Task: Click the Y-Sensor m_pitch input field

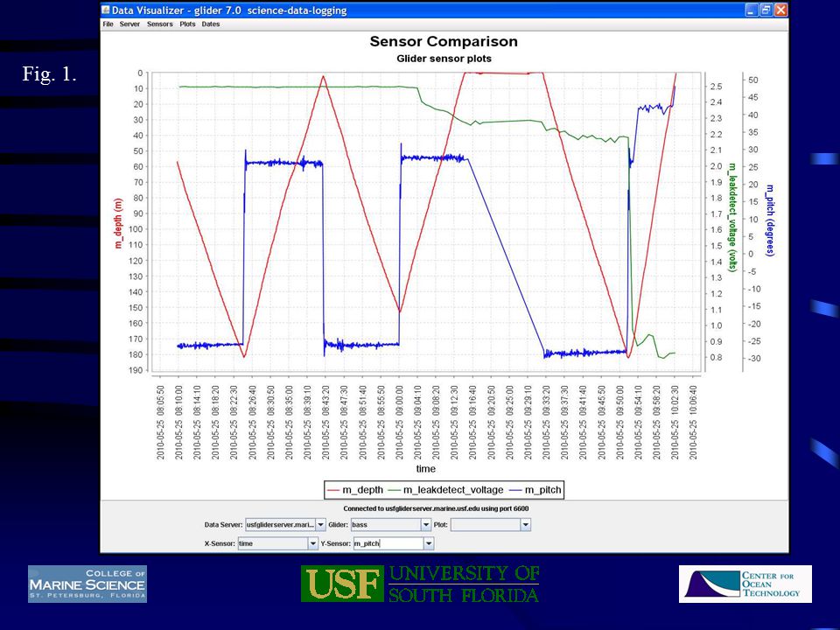Action: [x=388, y=543]
